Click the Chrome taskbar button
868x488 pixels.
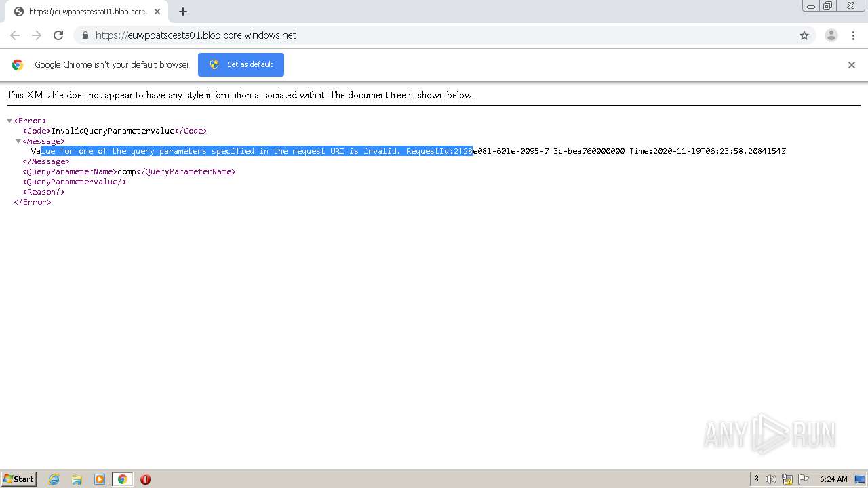[x=122, y=479]
